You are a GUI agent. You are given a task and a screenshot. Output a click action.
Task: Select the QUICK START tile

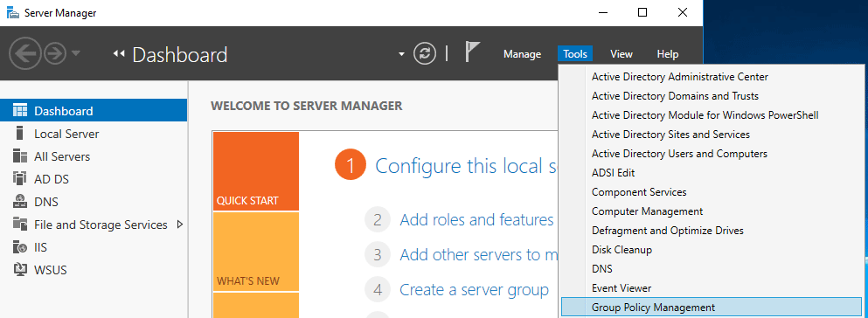point(256,171)
